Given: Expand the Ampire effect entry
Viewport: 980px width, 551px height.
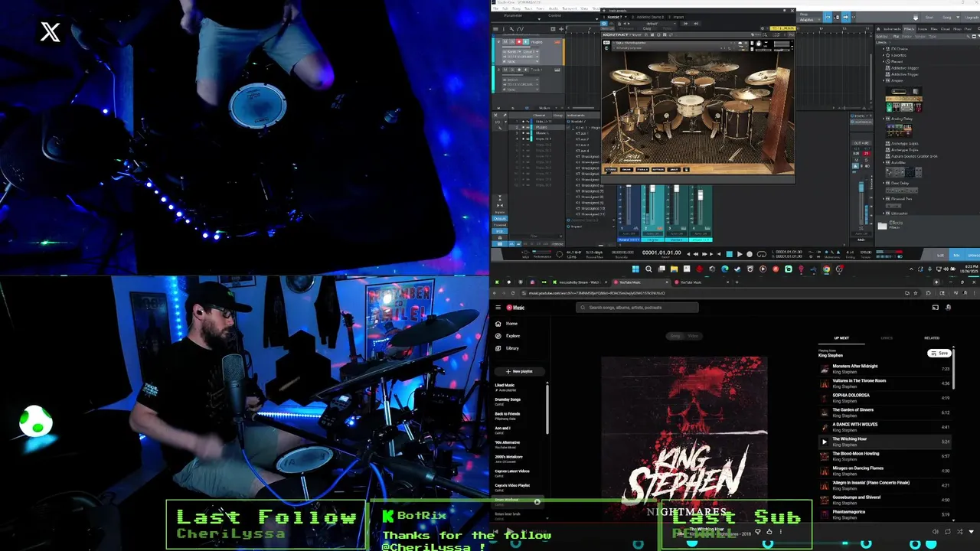Looking at the screenshot, I should pyautogui.click(x=884, y=80).
